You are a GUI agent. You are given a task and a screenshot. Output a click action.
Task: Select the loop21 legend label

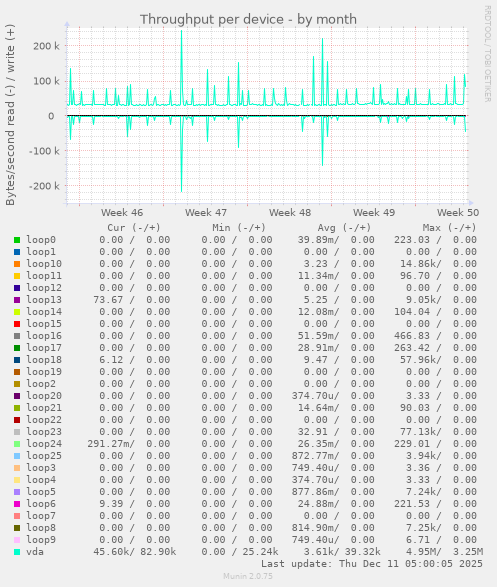pyautogui.click(x=44, y=407)
